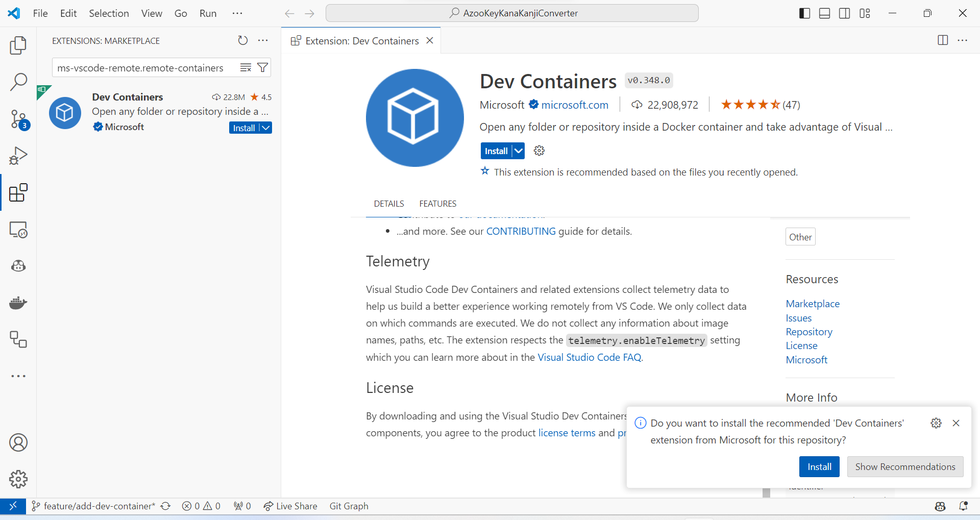
Task: Open the Repository link under Resources
Action: click(x=809, y=332)
